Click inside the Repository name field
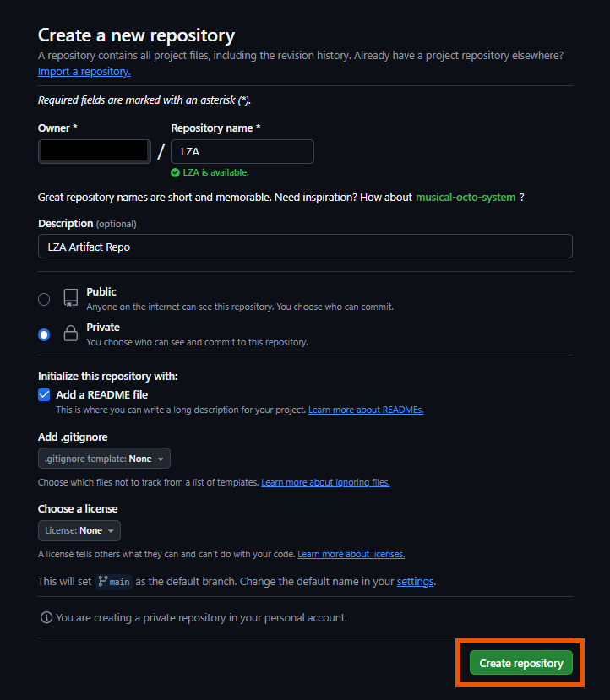The height and width of the screenshot is (700, 610). click(x=242, y=150)
